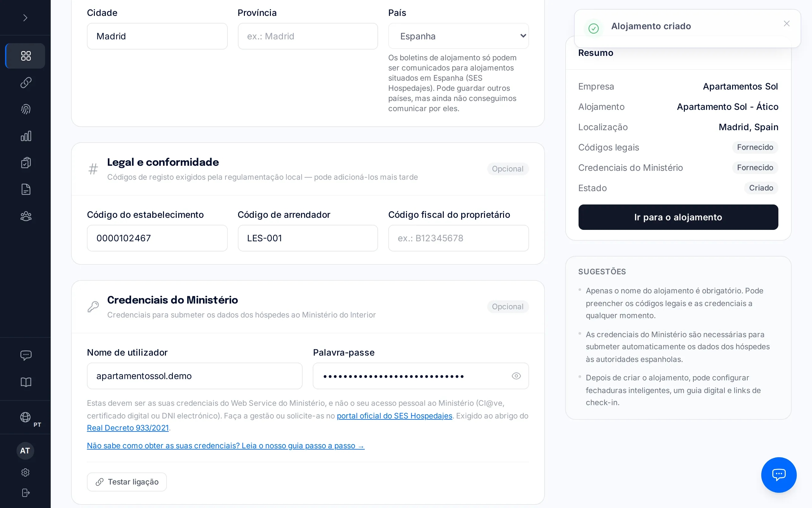The width and height of the screenshot is (812, 508).
Task: Open the fingerprint icon in sidebar
Action: [x=25, y=109]
